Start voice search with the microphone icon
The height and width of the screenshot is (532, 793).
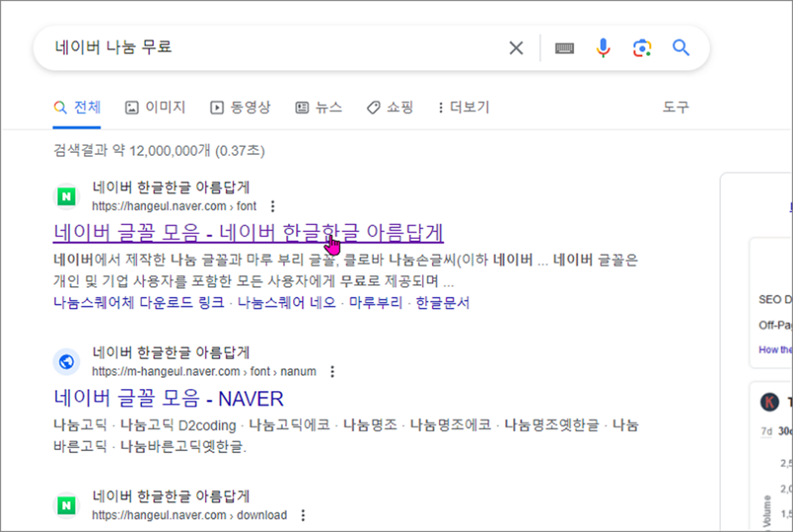(x=603, y=48)
